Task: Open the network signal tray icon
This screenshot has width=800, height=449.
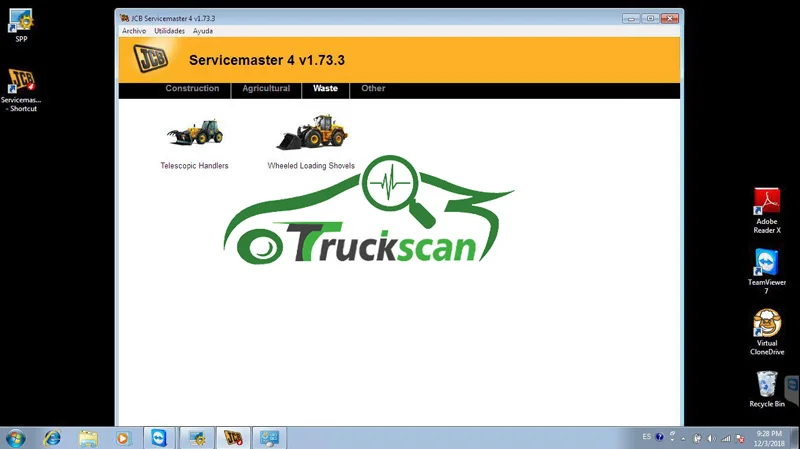Action: coord(726,438)
